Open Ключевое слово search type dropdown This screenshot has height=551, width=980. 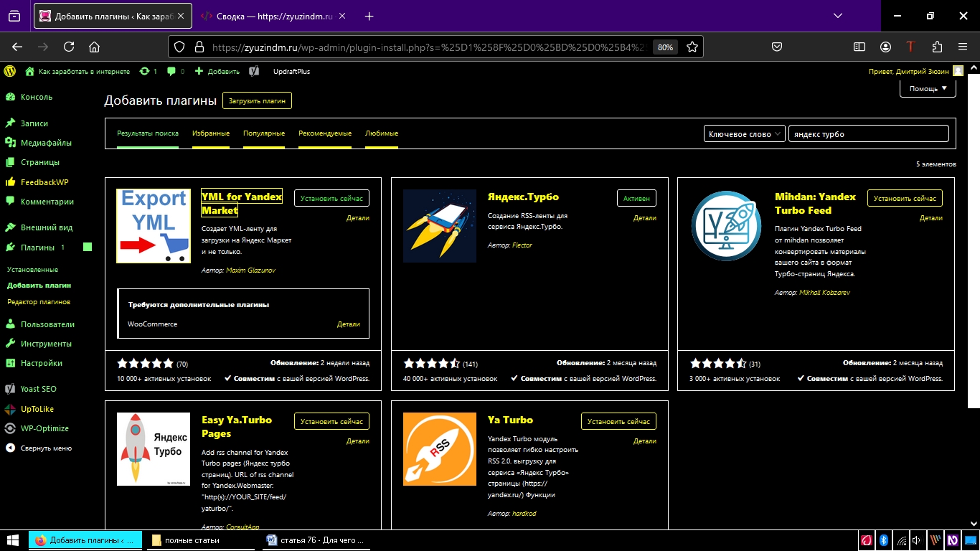point(744,134)
